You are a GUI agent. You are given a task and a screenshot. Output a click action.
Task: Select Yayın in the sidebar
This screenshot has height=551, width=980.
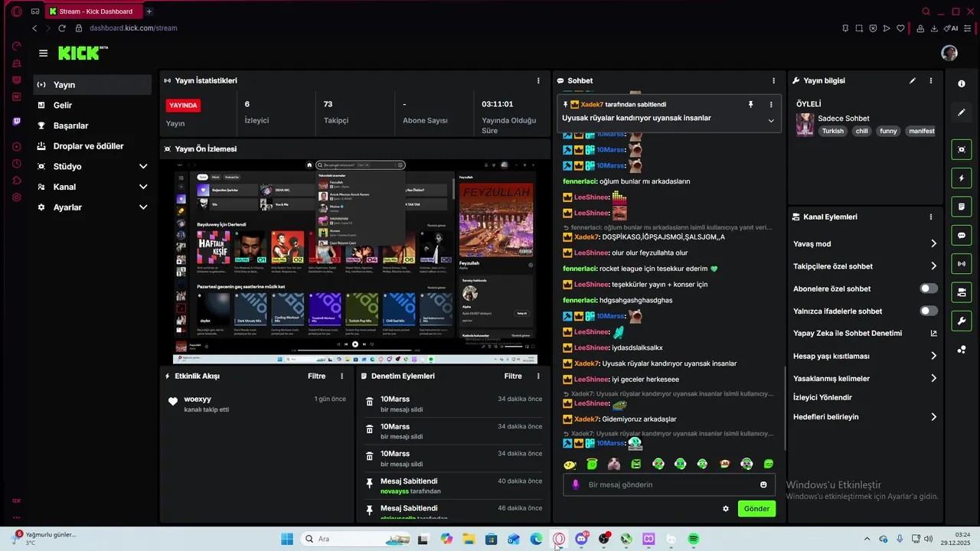pyautogui.click(x=93, y=85)
